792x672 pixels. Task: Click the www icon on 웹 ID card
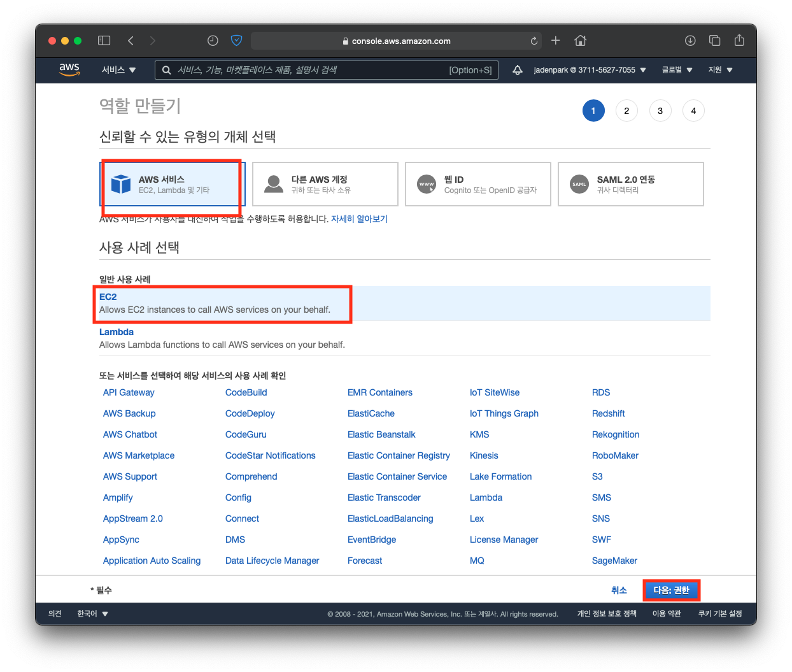click(x=427, y=184)
